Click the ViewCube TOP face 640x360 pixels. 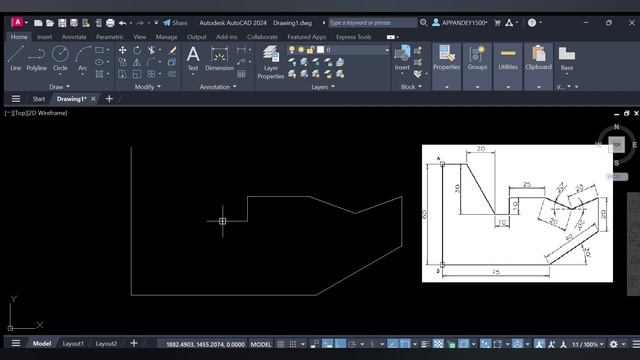click(616, 145)
